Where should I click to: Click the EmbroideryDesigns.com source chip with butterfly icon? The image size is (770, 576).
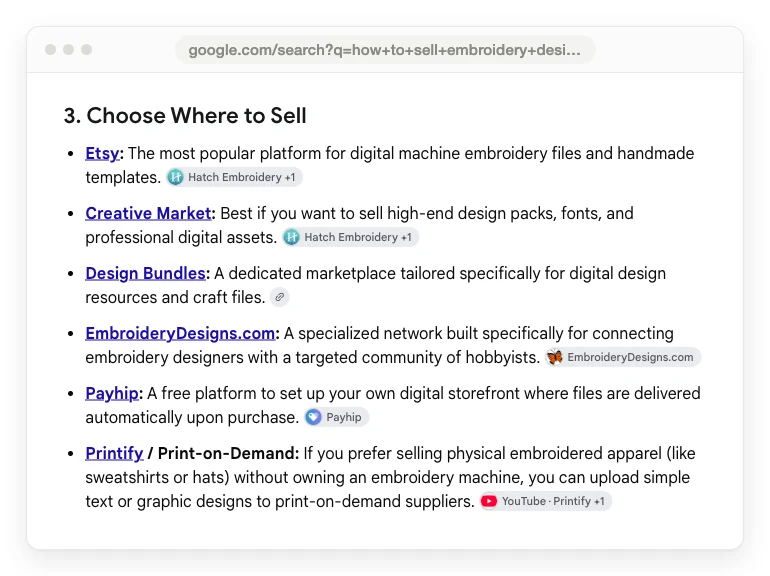[x=623, y=357]
